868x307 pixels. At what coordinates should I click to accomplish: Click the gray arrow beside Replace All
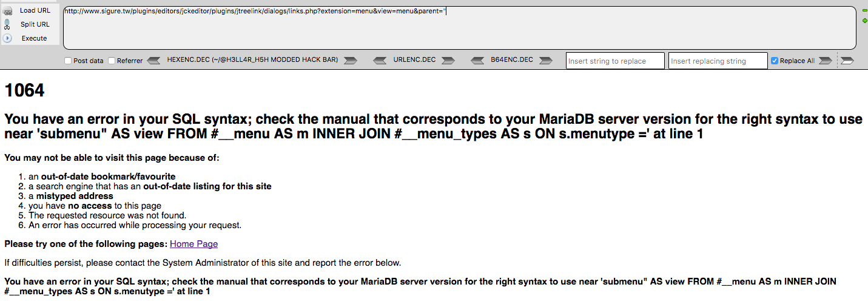pos(825,60)
